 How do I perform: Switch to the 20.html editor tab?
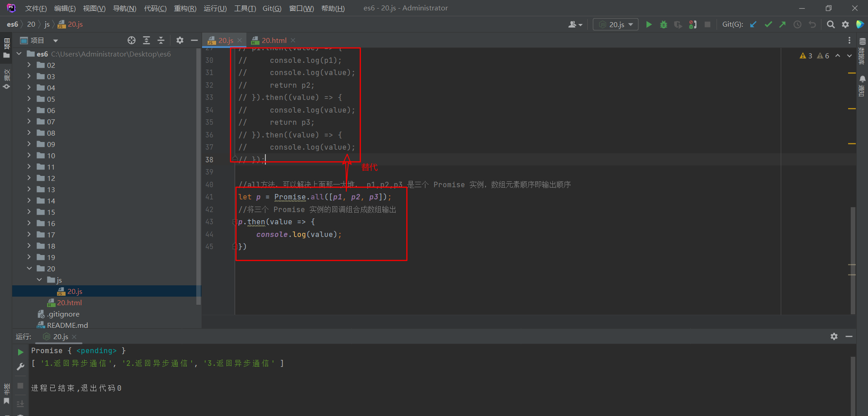[274, 40]
